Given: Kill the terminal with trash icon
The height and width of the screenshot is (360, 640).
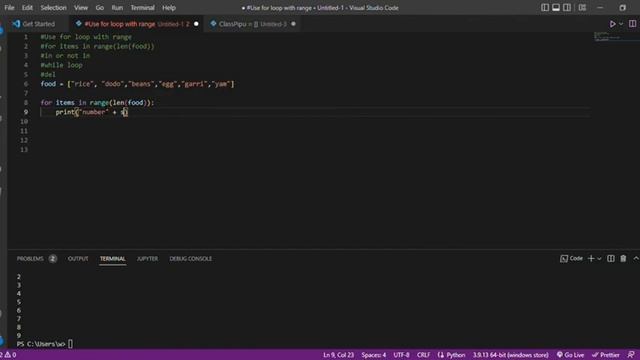Looking at the screenshot, I should pos(623,258).
